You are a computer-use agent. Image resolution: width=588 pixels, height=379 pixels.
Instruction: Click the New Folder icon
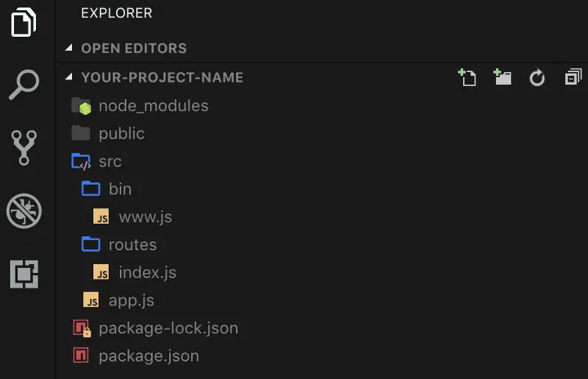503,77
